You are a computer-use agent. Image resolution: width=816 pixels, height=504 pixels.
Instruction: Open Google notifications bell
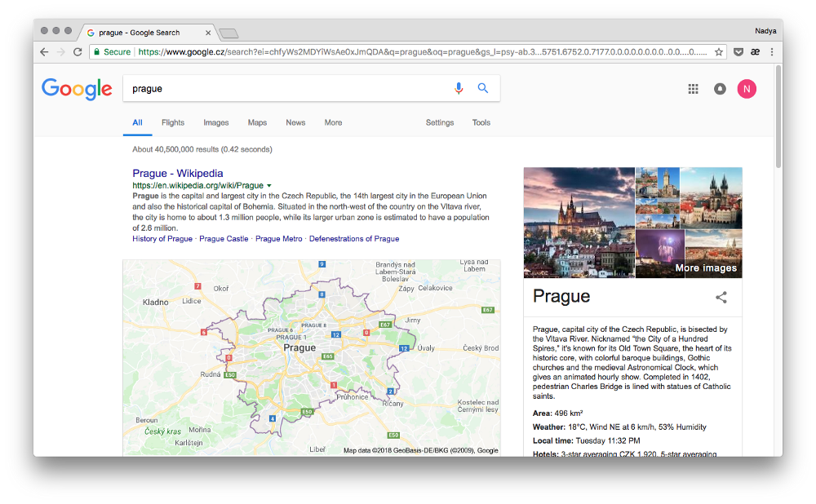click(720, 89)
